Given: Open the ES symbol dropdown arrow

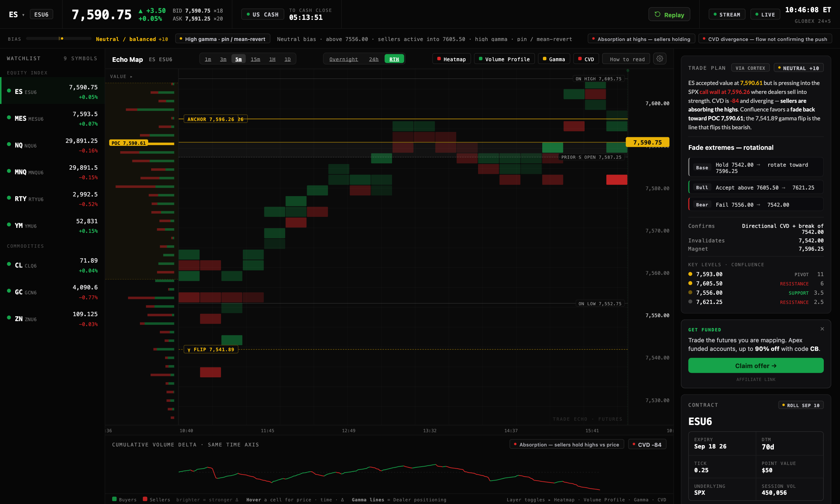Looking at the screenshot, I should pos(23,15).
